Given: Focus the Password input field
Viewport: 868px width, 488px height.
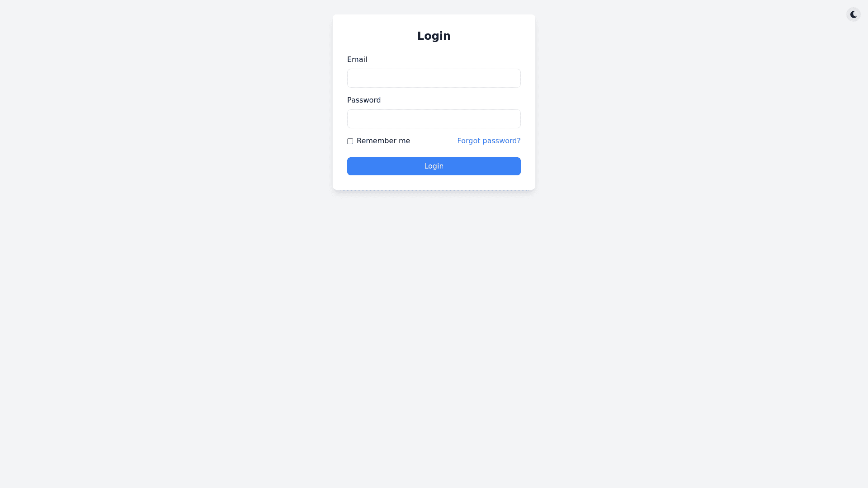Looking at the screenshot, I should (434, 119).
